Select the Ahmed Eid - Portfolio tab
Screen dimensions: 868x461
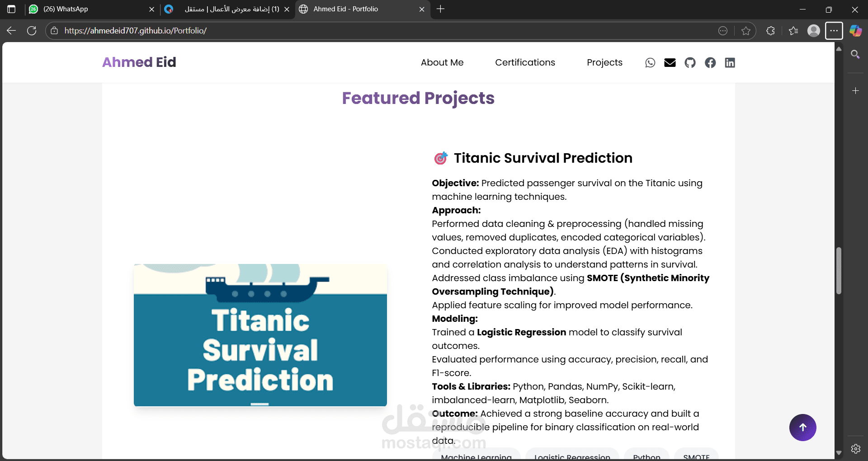pyautogui.click(x=362, y=9)
